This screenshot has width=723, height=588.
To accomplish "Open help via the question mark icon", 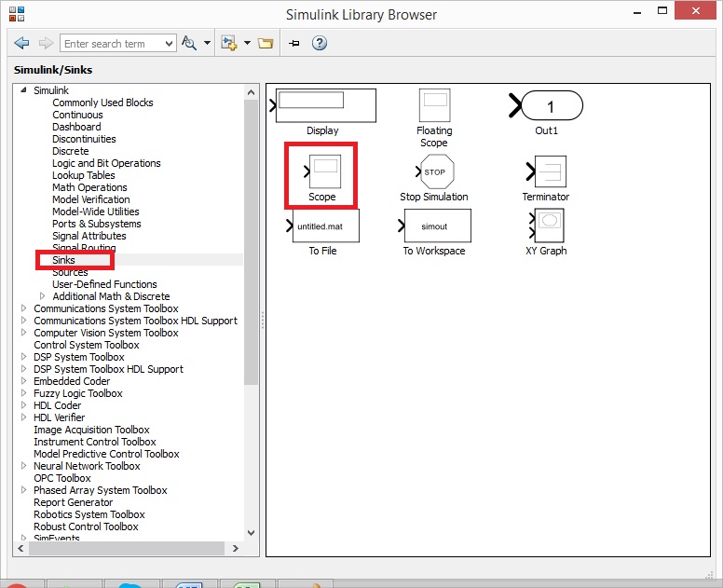I will [319, 43].
